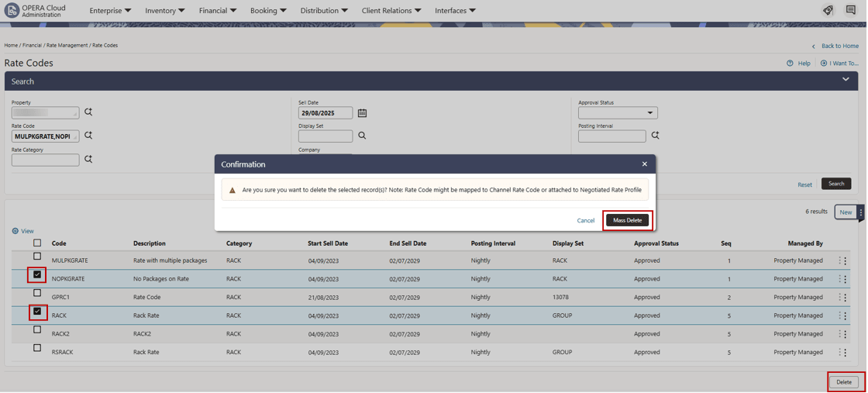Click the Back to Home arrow icon
Image resolution: width=868 pixels, height=393 pixels.
point(814,46)
